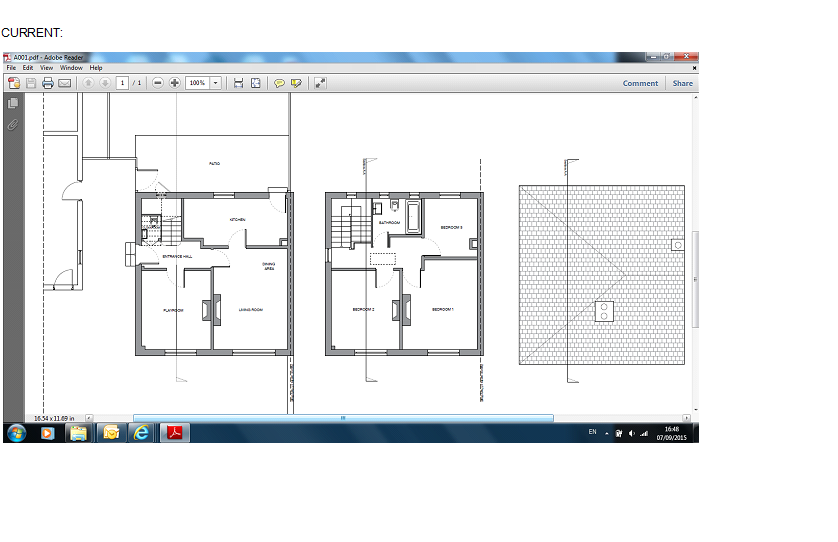This screenshot has width=838, height=542.
Task: Toggle the attachments paperclip panel
Action: [x=13, y=124]
